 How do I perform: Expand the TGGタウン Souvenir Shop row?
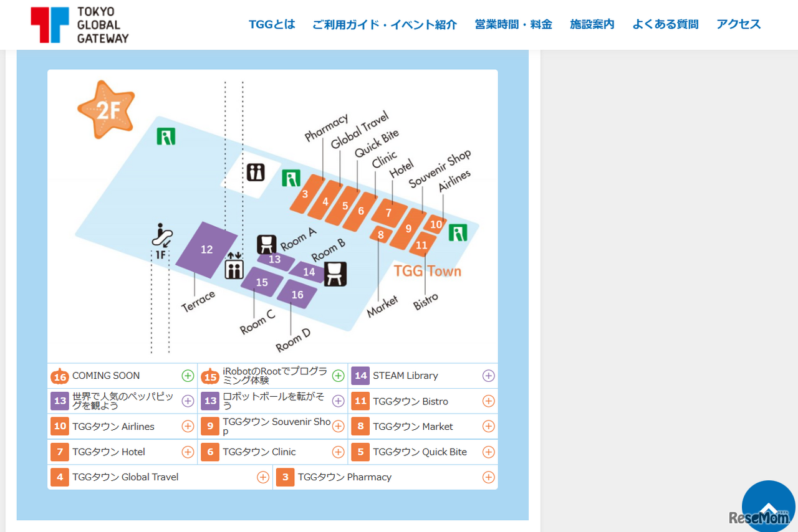tap(338, 426)
